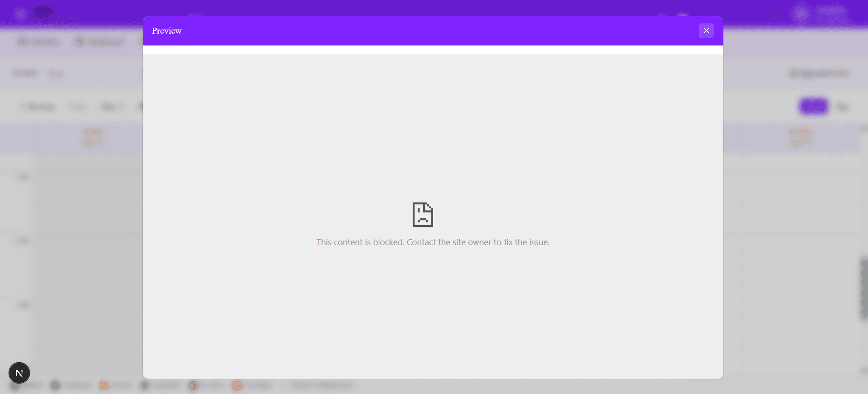Click blurred text beside the purple button
Screen dimensions: 868x394
pyautogui.click(x=842, y=107)
